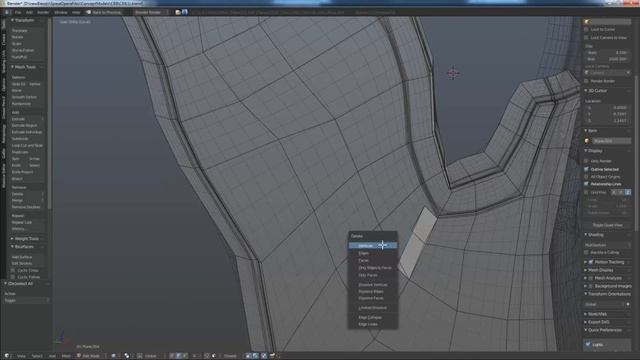Open the Edit Mode dropdown
Screen dimensions: 640x360
tap(91, 356)
